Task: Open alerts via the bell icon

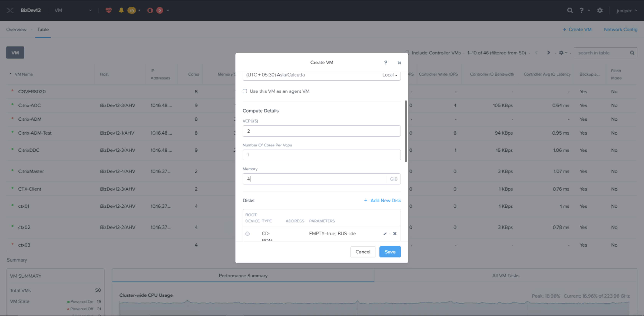Action: click(x=121, y=10)
